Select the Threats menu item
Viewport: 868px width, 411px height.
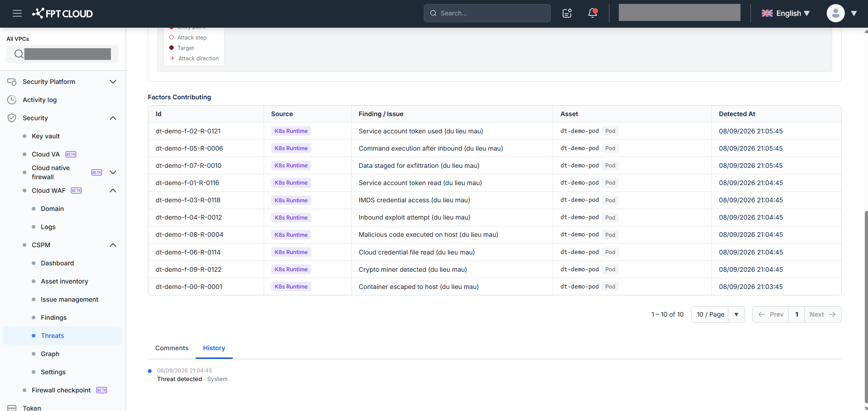(62, 336)
